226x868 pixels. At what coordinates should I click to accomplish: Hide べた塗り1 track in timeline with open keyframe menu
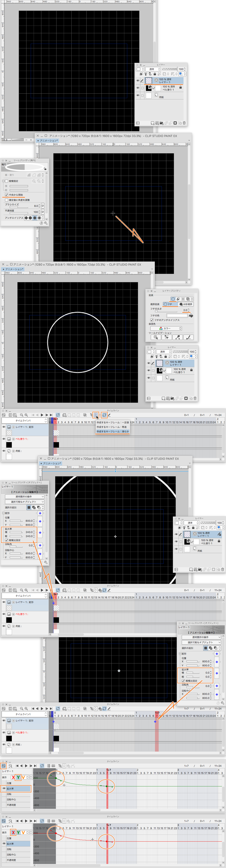tap(4, 439)
